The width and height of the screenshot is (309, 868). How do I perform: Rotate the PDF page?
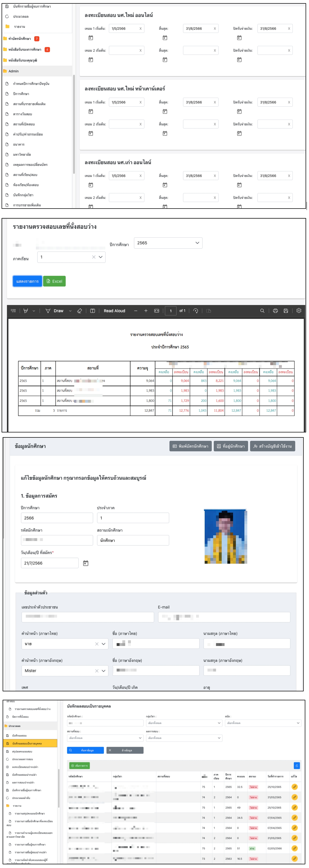point(196,311)
